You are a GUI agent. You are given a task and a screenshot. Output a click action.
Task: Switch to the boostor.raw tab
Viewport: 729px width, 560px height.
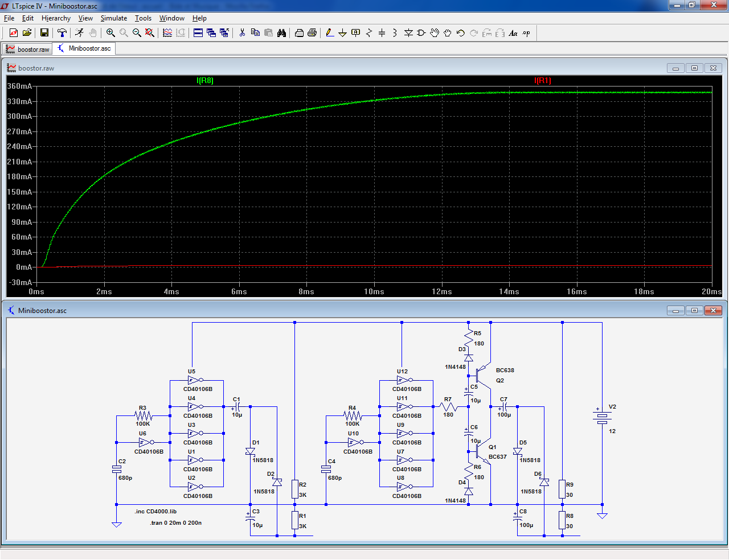27,50
